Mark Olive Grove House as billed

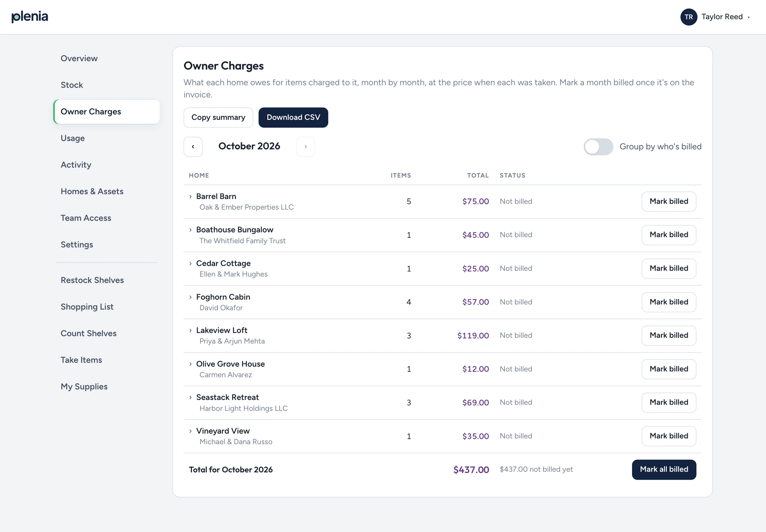[669, 369]
